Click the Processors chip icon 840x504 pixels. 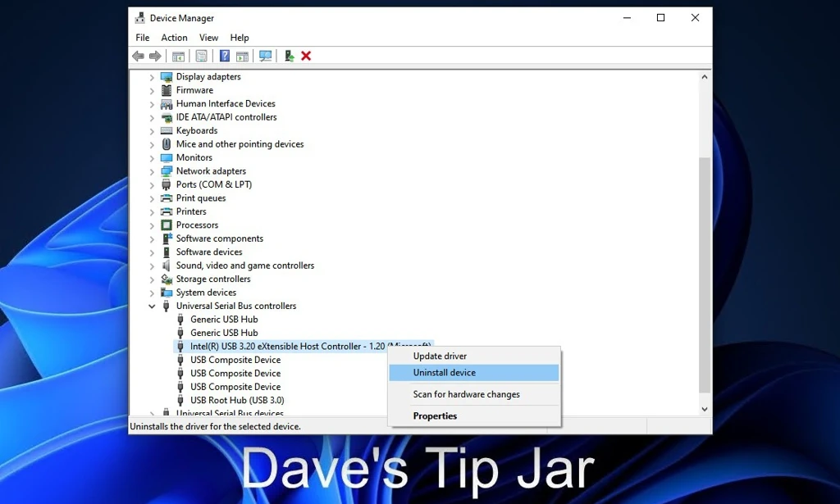[167, 225]
